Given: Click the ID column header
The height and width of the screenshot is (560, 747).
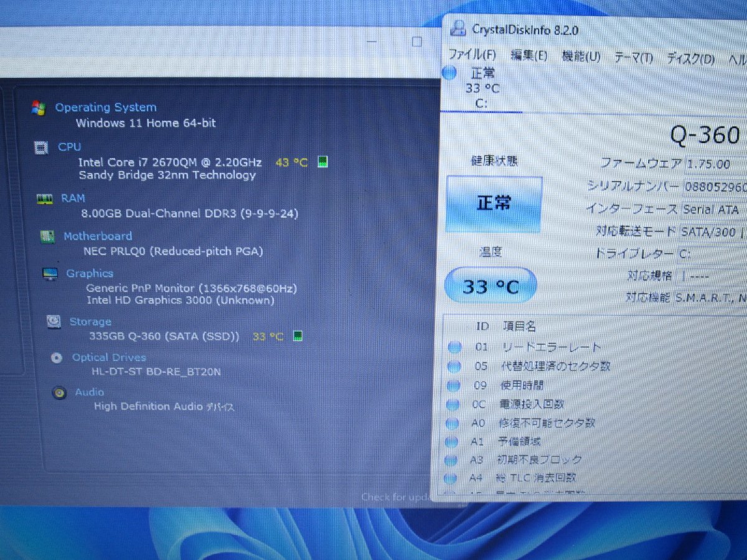Looking at the screenshot, I should pyautogui.click(x=482, y=326).
